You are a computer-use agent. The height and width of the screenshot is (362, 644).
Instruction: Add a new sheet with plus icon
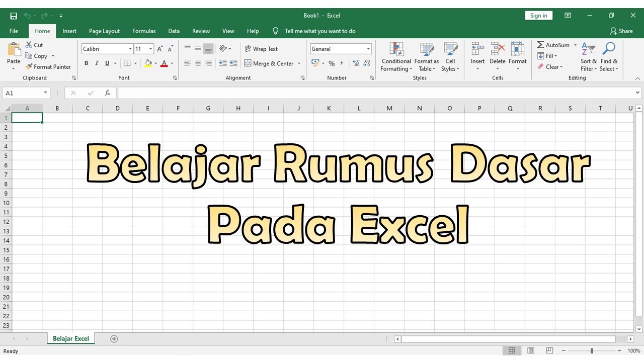click(x=114, y=339)
